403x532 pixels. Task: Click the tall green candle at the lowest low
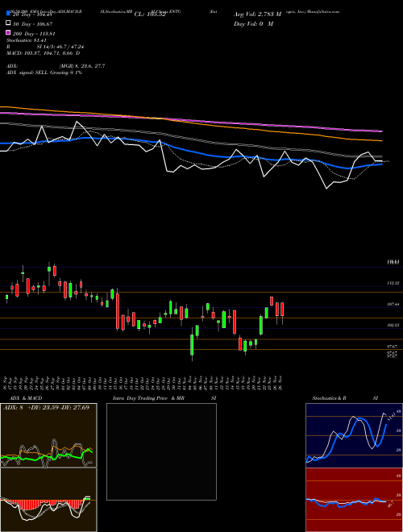192,345
